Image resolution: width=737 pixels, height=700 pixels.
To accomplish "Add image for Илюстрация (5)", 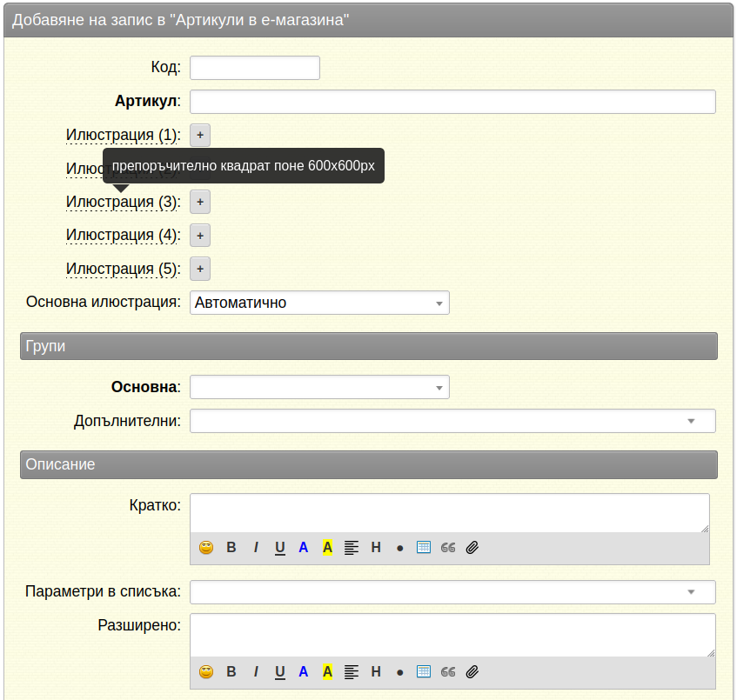I will coord(200,269).
